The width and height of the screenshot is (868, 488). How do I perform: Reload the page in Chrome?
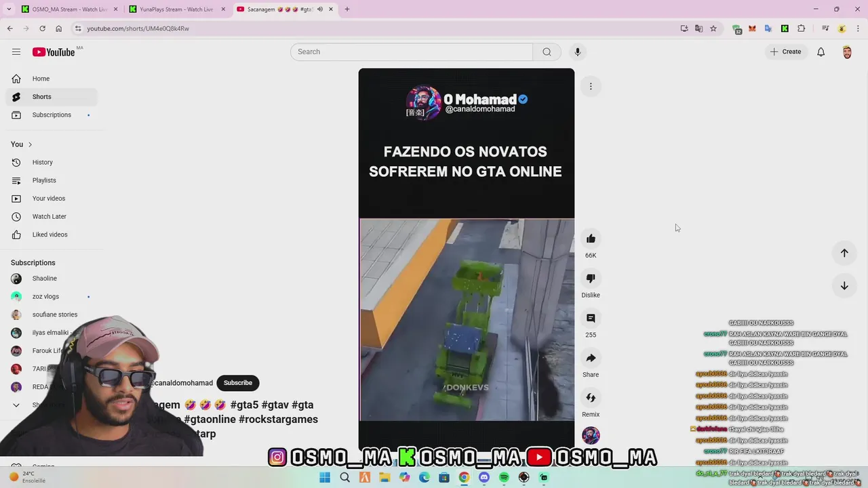pyautogui.click(x=42, y=28)
